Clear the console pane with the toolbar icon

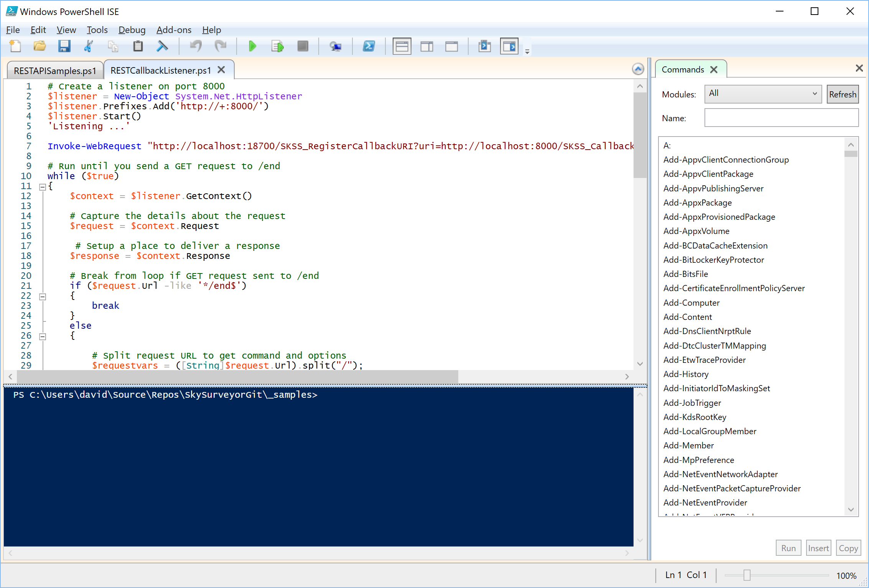(x=163, y=46)
